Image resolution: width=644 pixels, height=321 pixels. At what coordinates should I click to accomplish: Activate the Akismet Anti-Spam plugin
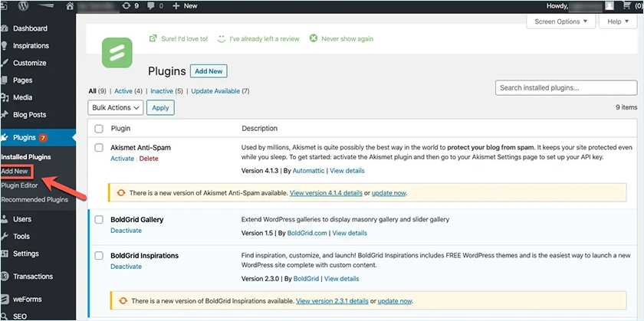pyautogui.click(x=122, y=159)
